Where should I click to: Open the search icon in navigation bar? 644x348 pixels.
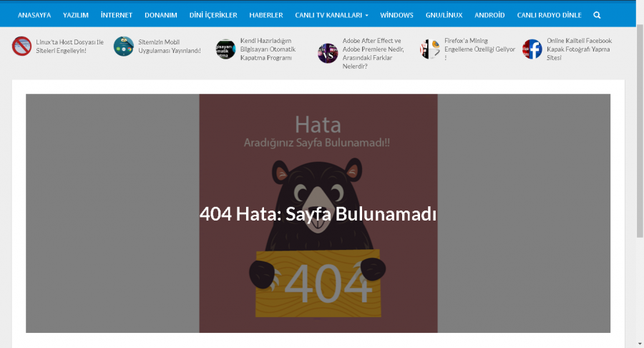(597, 15)
